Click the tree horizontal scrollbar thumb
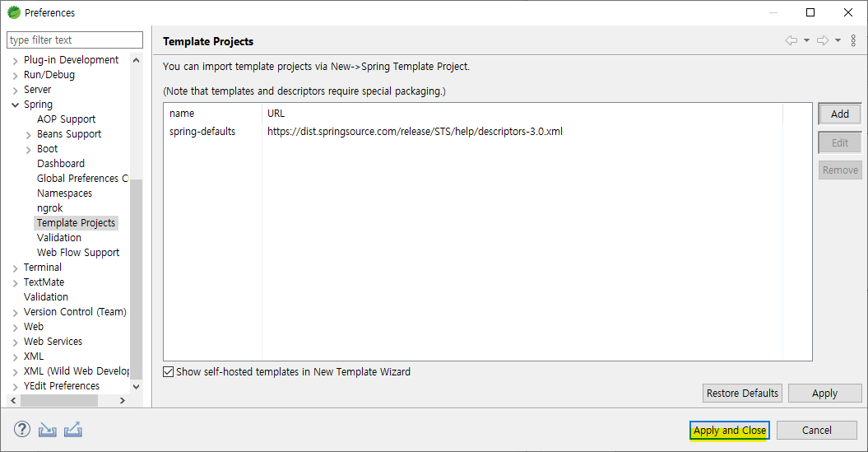The width and height of the screenshot is (868, 452). coord(59,400)
